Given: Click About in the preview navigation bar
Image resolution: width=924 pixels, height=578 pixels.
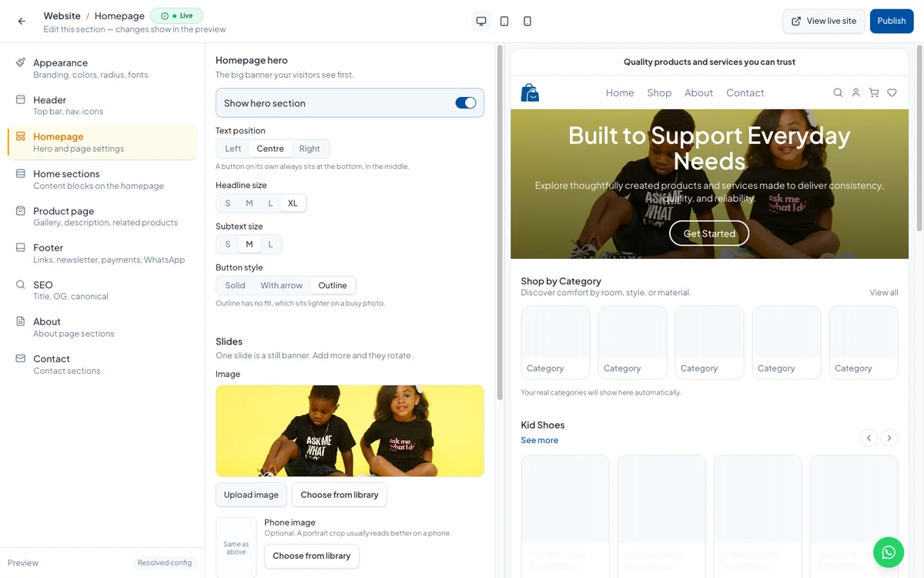Looking at the screenshot, I should click(x=699, y=92).
